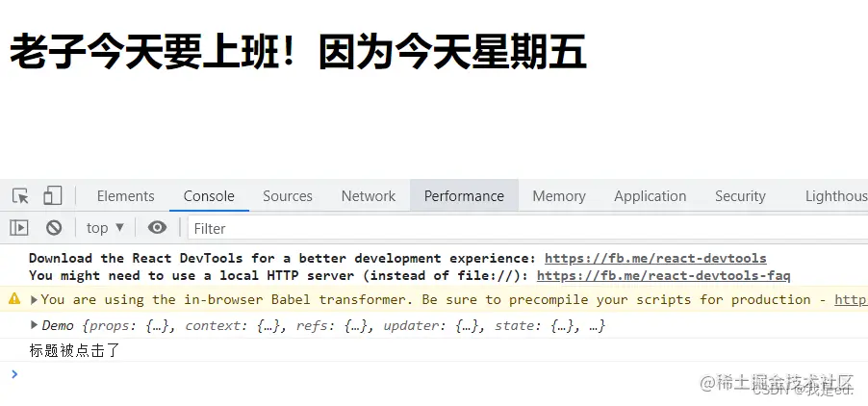Image resolution: width=868 pixels, height=406 pixels.
Task: Follow the truncated http link in Babel warning
Action: [x=851, y=300]
